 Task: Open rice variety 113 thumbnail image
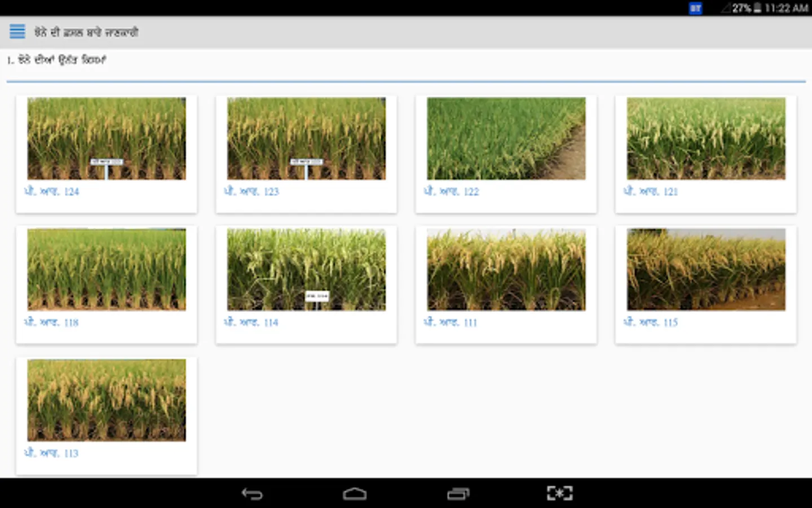tap(107, 400)
